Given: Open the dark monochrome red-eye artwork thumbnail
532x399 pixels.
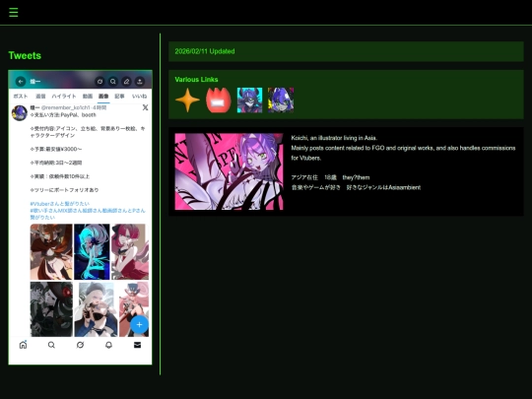Looking at the screenshot, I should click(x=51, y=309).
